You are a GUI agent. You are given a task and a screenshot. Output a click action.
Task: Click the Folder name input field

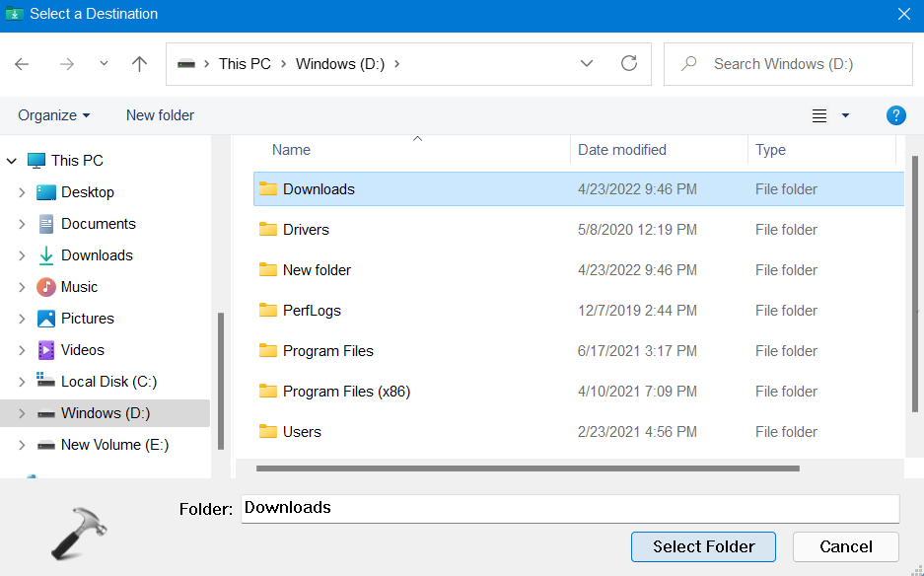point(570,508)
